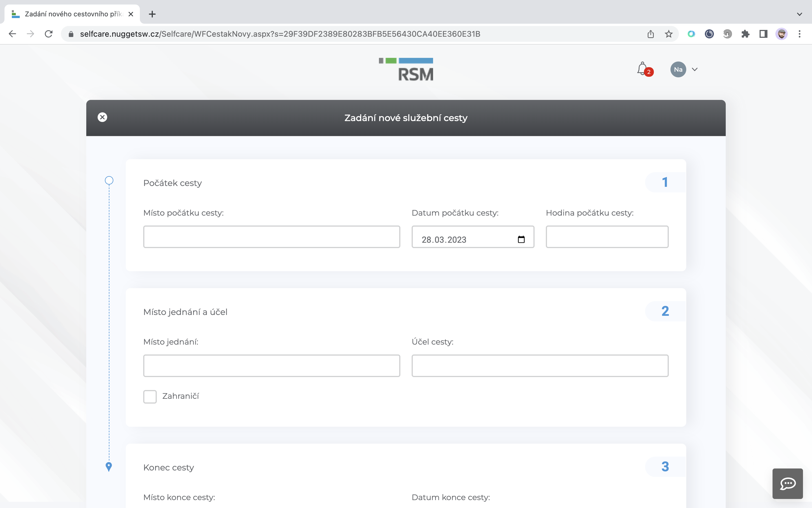Open the browser extensions puzzle menu
Screen dimensions: 812x508
pos(745,34)
